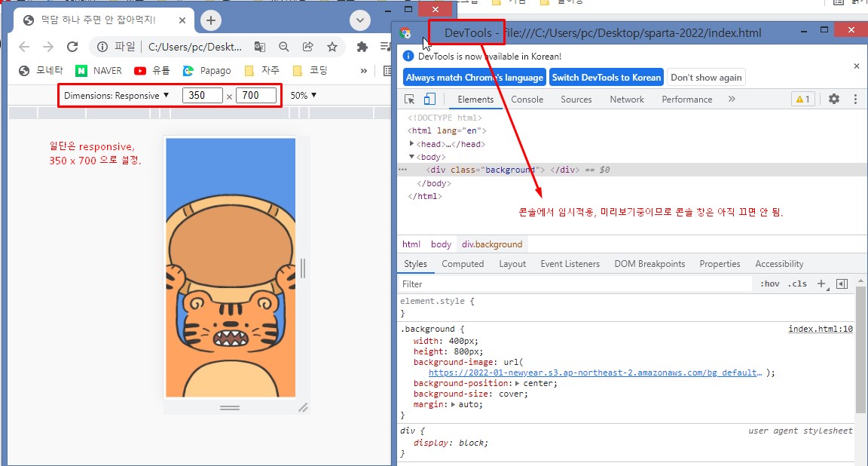
Task: Switch to the DOM Breakpoints pane tab
Action: [x=650, y=264]
